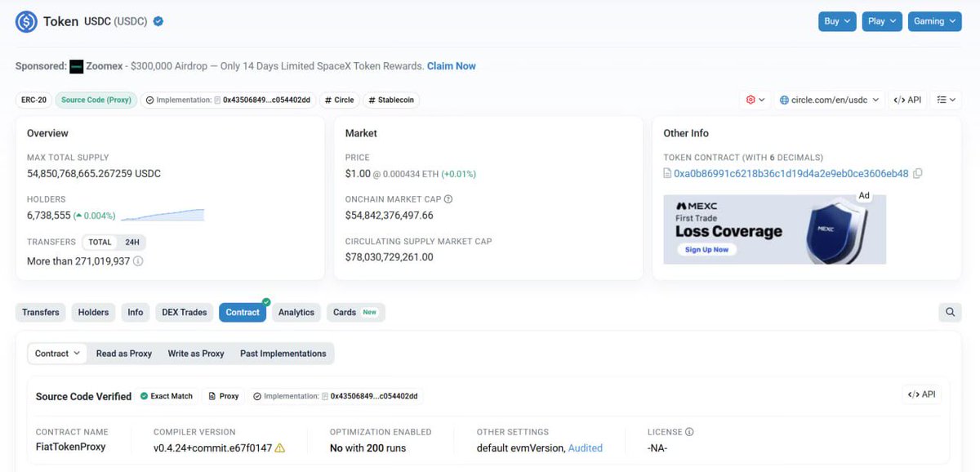Click the MEXC Loss Coverage ad banner
This screenshot has width=980, height=472.
point(774,229)
